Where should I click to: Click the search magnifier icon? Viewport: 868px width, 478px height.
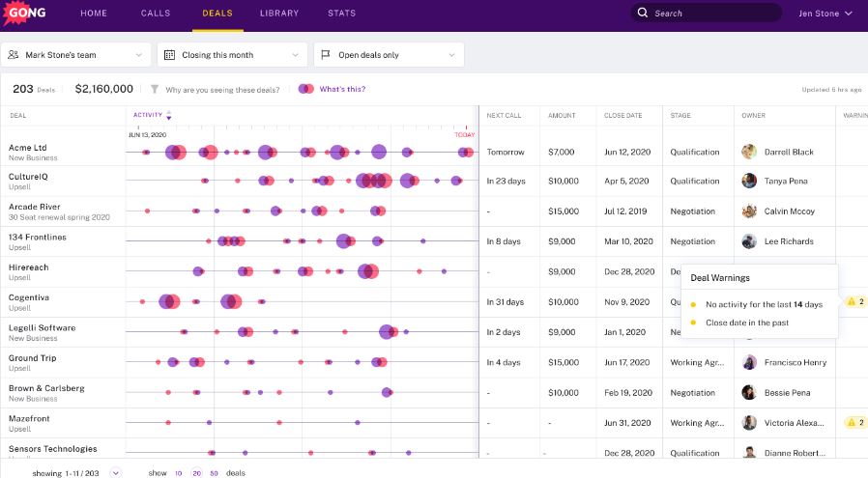click(x=642, y=13)
